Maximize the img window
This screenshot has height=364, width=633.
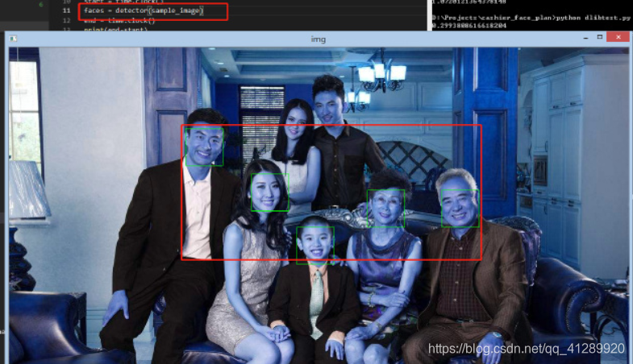coord(600,37)
